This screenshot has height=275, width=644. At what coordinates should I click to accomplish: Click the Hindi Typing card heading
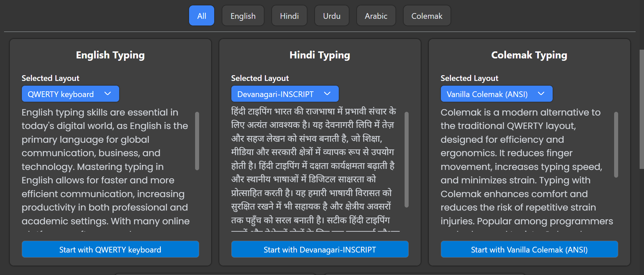point(320,55)
